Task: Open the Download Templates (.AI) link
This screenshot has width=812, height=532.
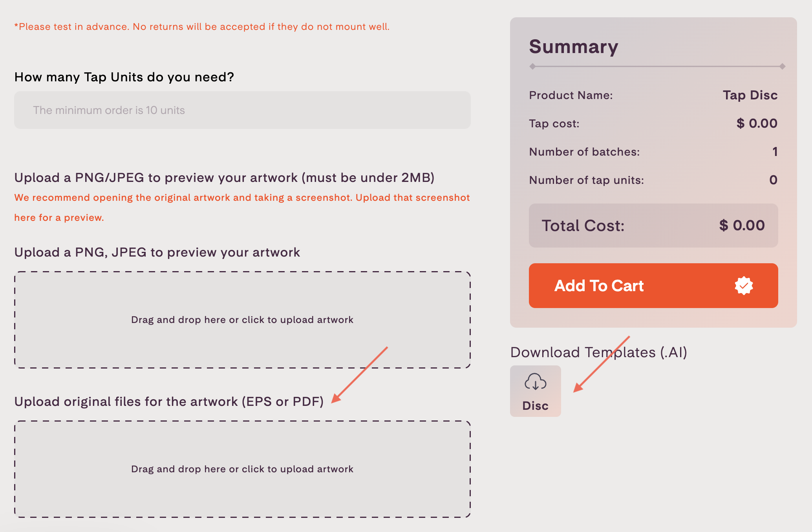Action: point(598,352)
